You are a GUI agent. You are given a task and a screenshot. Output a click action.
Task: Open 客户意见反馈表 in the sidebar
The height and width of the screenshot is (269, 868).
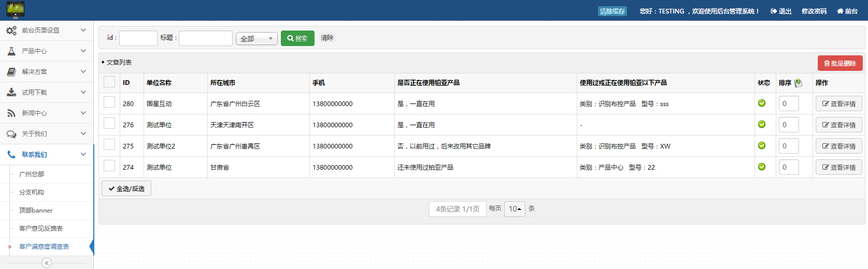(x=41, y=229)
